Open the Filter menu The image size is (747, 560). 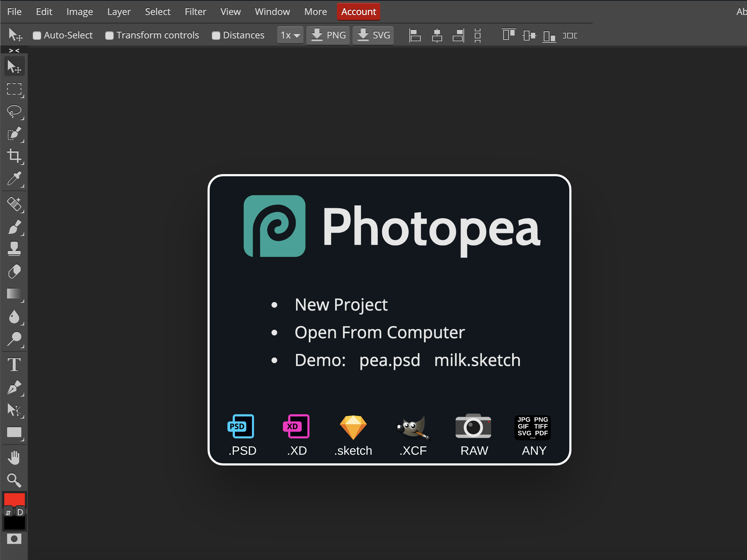coord(195,12)
